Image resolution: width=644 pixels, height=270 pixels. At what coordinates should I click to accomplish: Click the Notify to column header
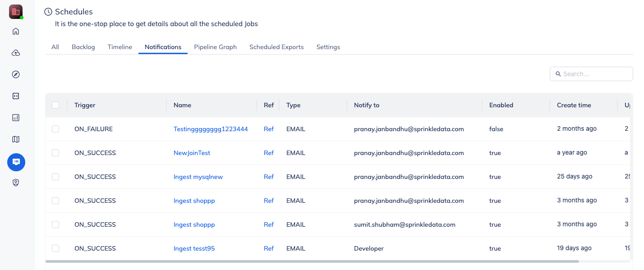tap(367, 105)
